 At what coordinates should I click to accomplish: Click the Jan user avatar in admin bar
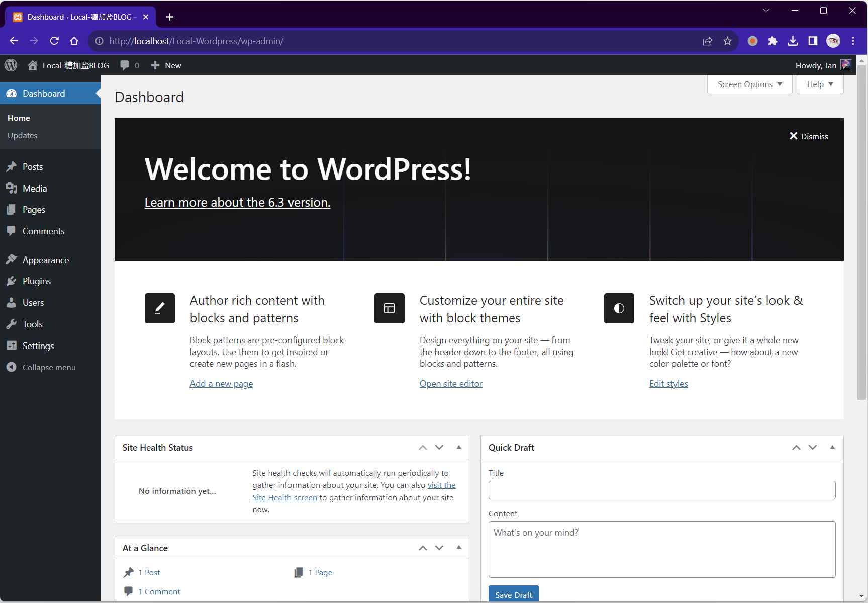click(x=846, y=65)
